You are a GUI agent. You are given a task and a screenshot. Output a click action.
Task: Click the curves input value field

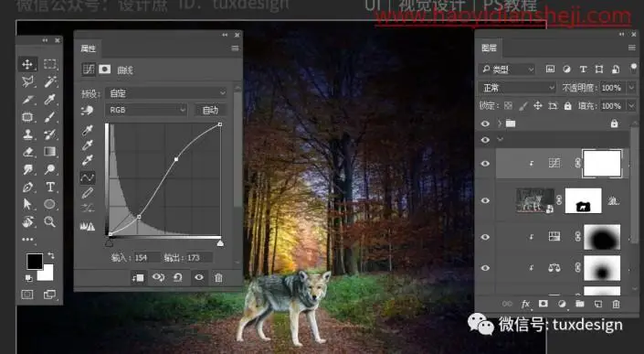147,258
